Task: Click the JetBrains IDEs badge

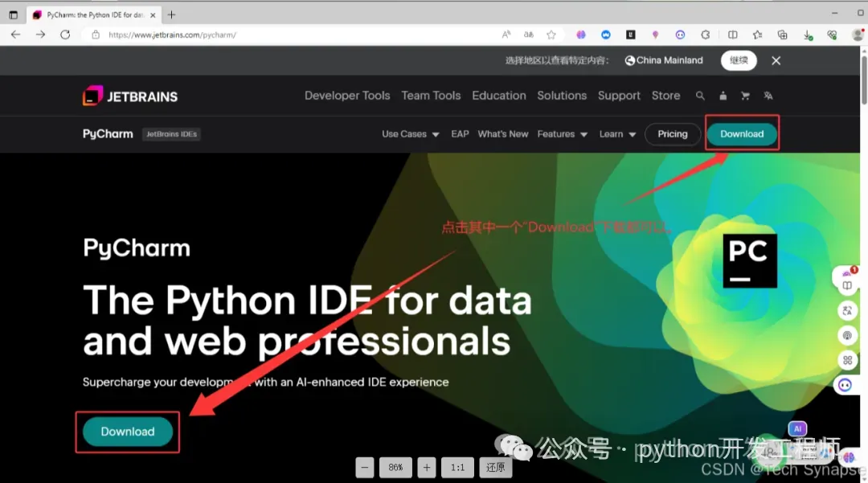Action: click(x=172, y=134)
